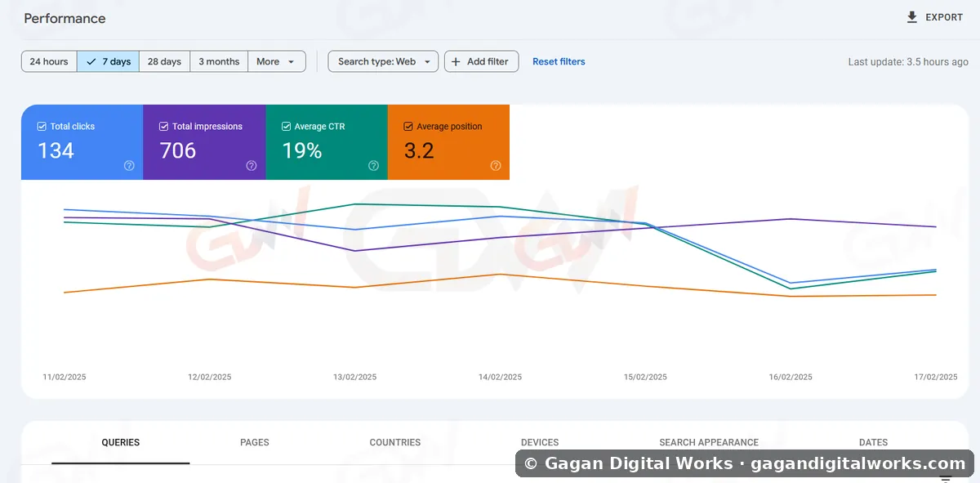Switch to the Pages tab
980x483 pixels.
tap(255, 443)
